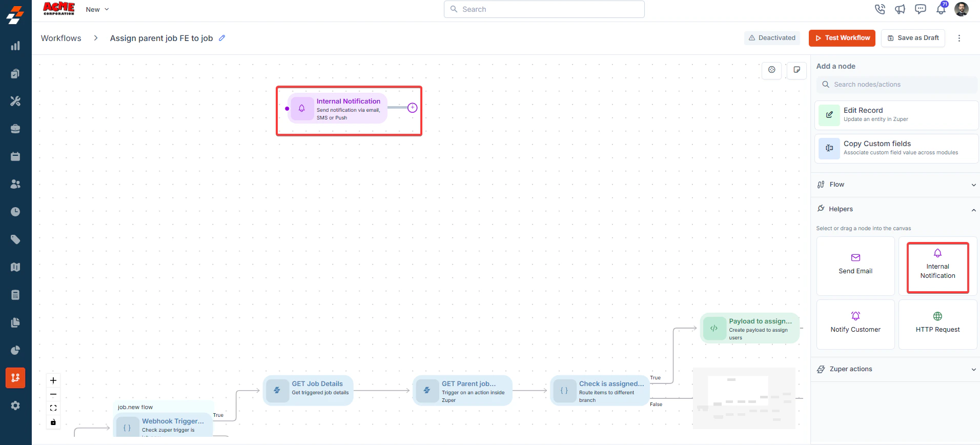The image size is (980, 445).
Task: Click the Save as Draft button
Action: click(x=913, y=38)
